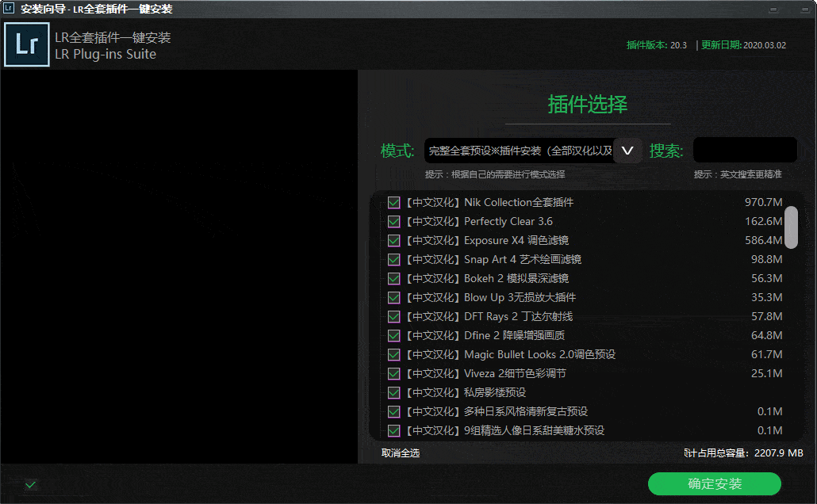The height and width of the screenshot is (504, 817).
Task: Toggle Bokeh 2 模拟景深滤镜 checkbox
Action: [x=393, y=278]
